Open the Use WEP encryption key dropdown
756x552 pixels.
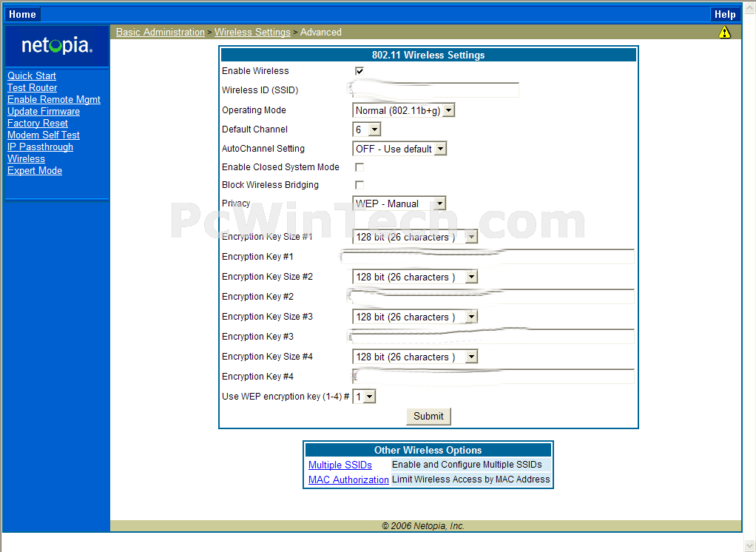[364, 397]
